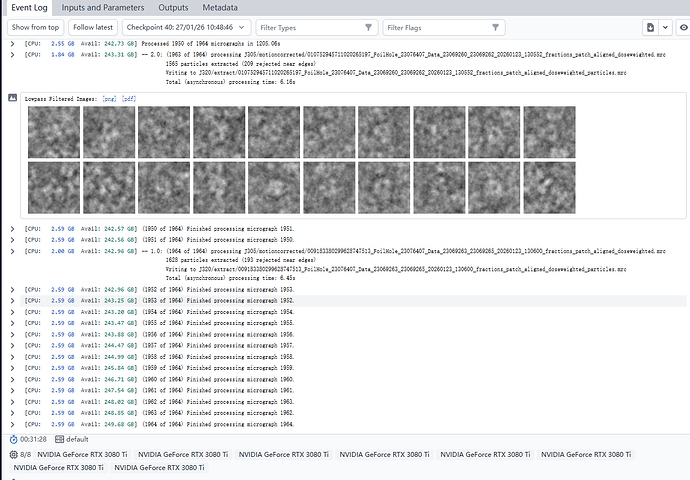
Task: Switch to the Outputs tab
Action: (x=173, y=7)
